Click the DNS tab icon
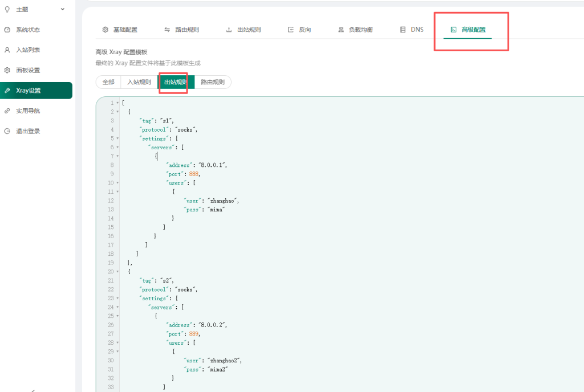Viewport: 584px width, 392px height. [x=403, y=30]
